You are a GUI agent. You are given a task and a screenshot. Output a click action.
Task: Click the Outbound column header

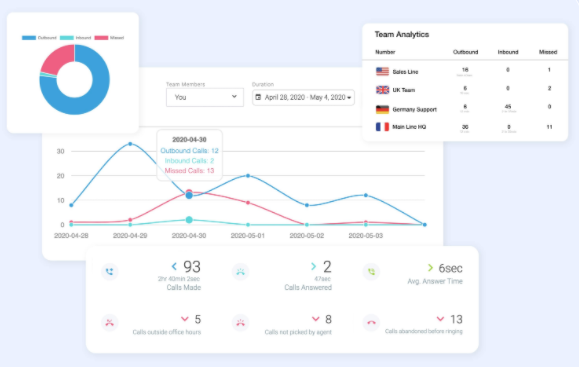[465, 52]
